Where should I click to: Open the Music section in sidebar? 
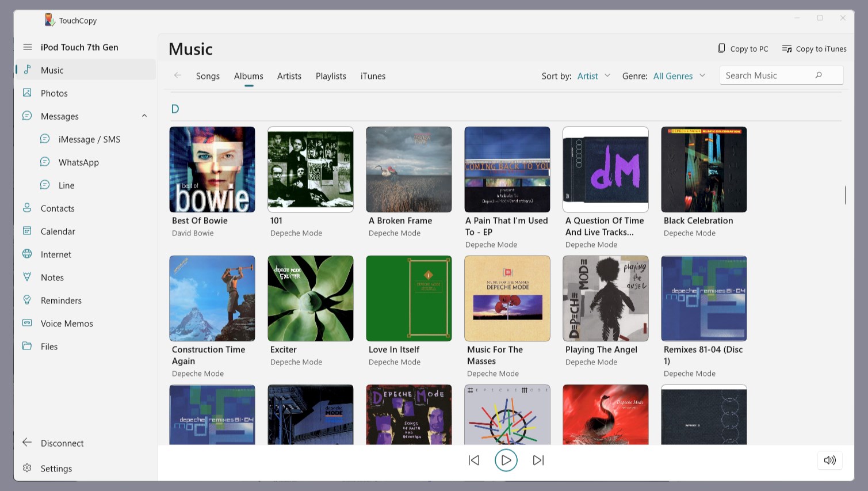[x=86, y=70]
